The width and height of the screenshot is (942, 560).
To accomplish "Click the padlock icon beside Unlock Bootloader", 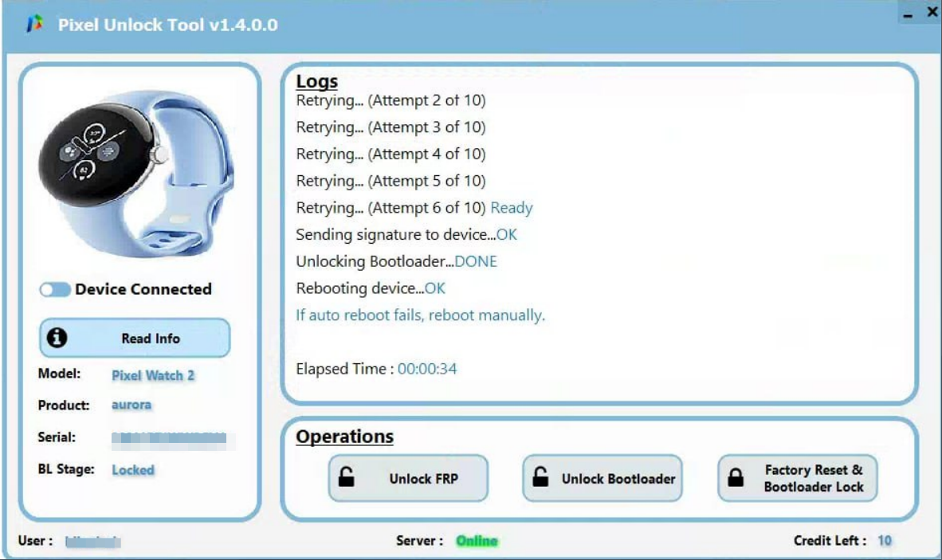I will coord(540,478).
